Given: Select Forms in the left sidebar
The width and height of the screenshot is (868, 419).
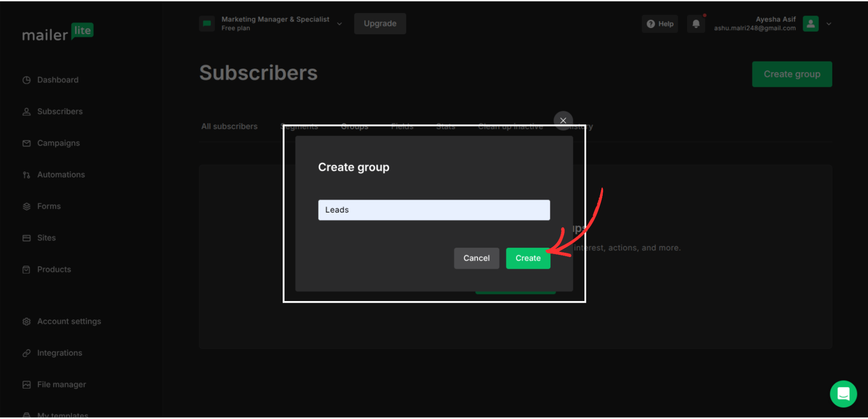Looking at the screenshot, I should click(x=49, y=206).
